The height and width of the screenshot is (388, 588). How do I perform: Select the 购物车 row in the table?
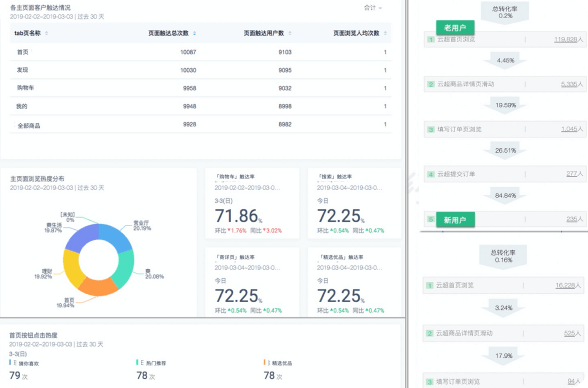201,88
